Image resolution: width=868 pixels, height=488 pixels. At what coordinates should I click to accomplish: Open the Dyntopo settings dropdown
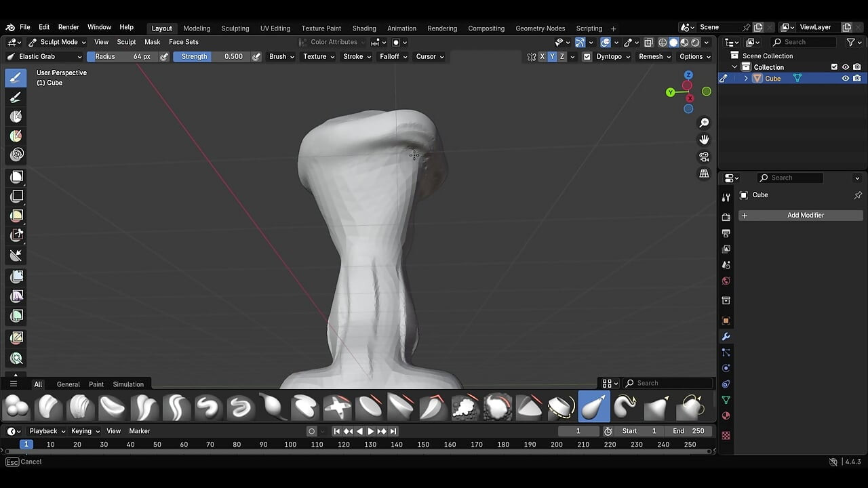[x=613, y=56]
